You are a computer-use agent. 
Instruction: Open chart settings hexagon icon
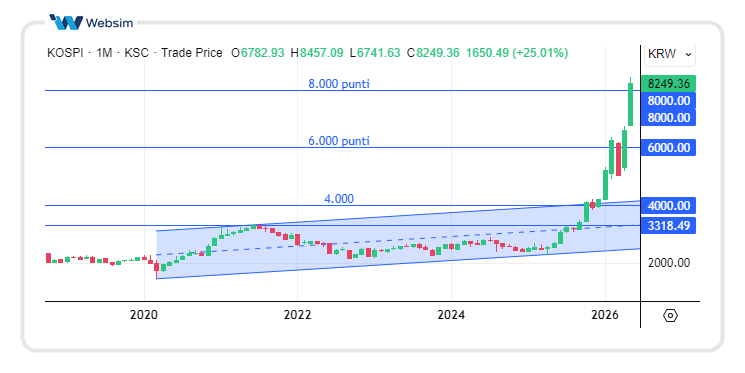[670, 315]
